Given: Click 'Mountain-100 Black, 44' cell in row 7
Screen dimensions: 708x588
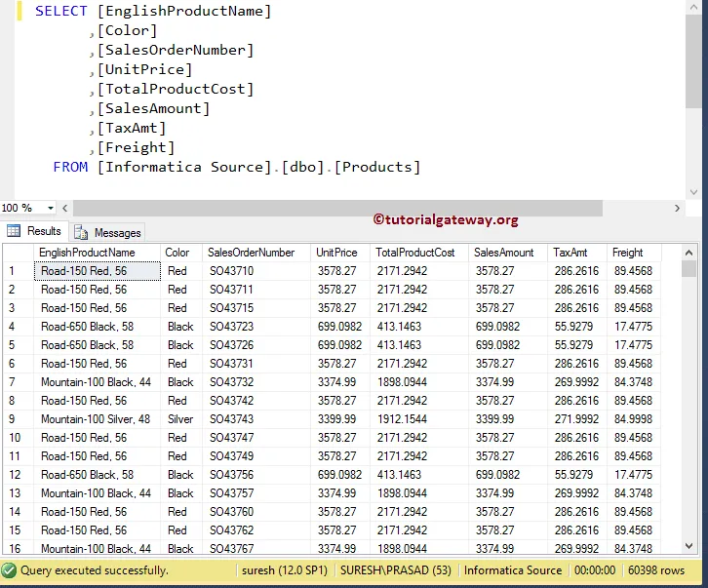Looking at the screenshot, I should pyautogui.click(x=97, y=382).
